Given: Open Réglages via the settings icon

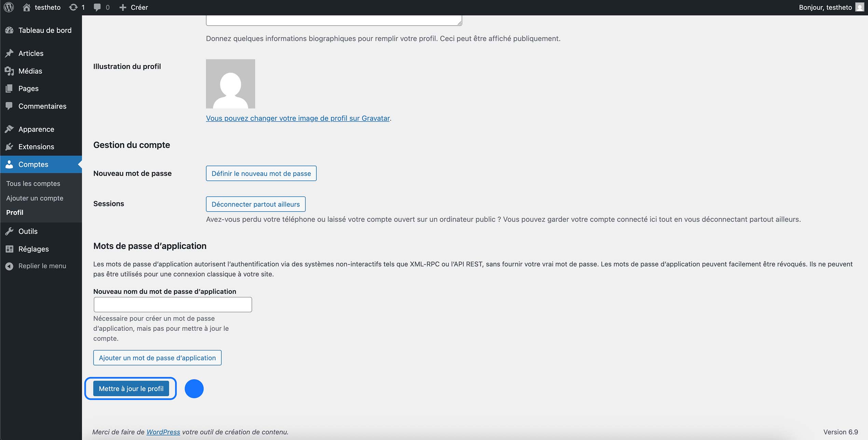Looking at the screenshot, I should (9, 249).
